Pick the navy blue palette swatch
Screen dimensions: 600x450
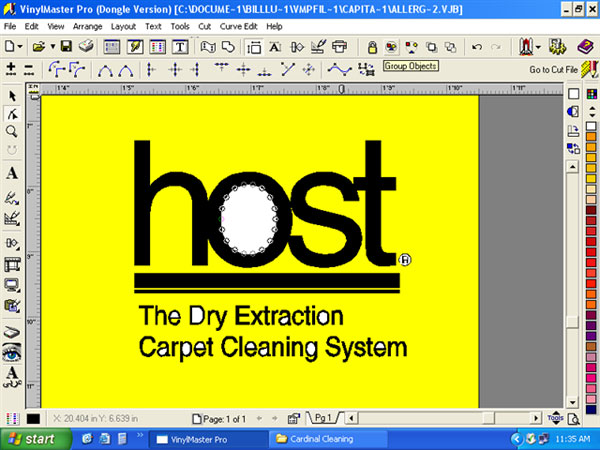[x=591, y=409]
